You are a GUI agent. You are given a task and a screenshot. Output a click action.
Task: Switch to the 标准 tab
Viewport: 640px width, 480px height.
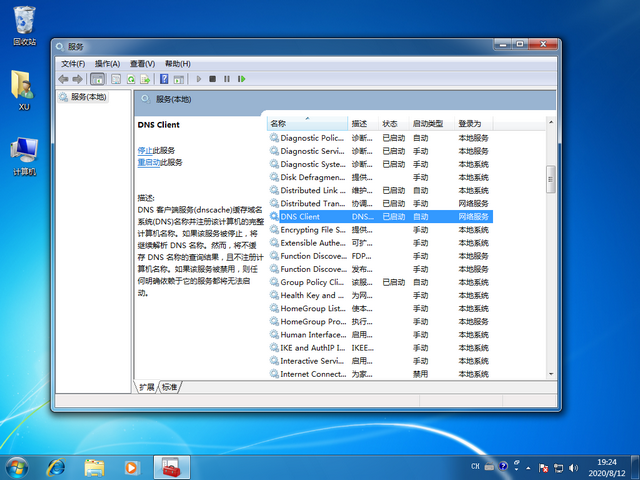[169, 387]
